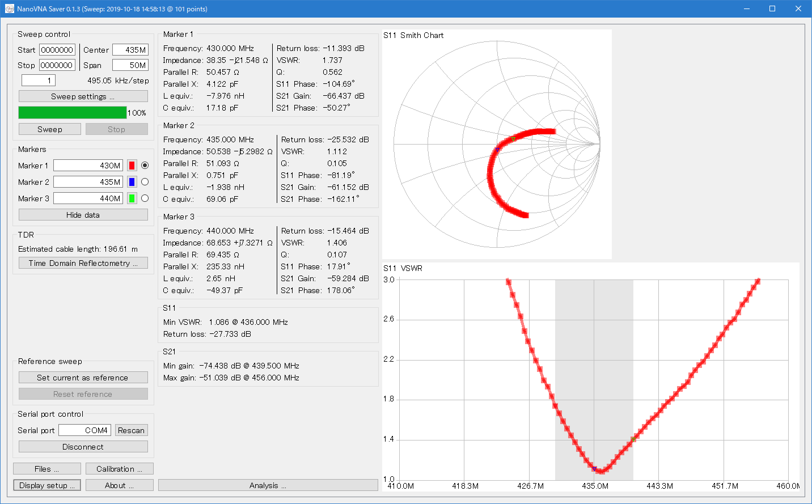Screen dimensions: 812x504
Task: Select the Marker 2 radio button
Action: tap(145, 182)
